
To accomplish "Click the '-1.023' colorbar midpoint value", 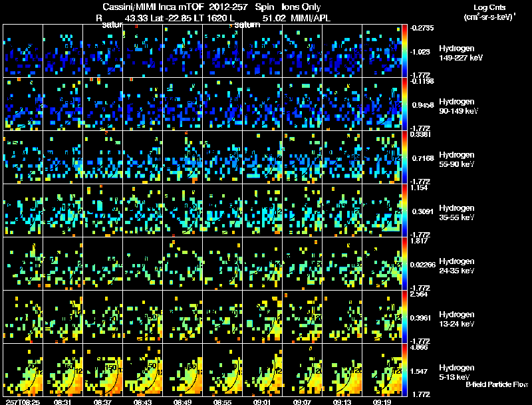I will [420, 52].
